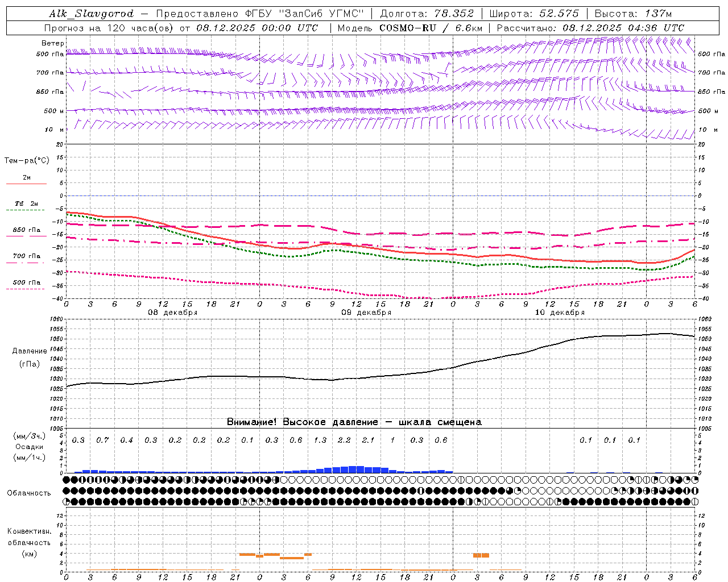Viewport: 728px width, 582px height.
Task: Click the Облачность panel label
Action: click(x=29, y=493)
